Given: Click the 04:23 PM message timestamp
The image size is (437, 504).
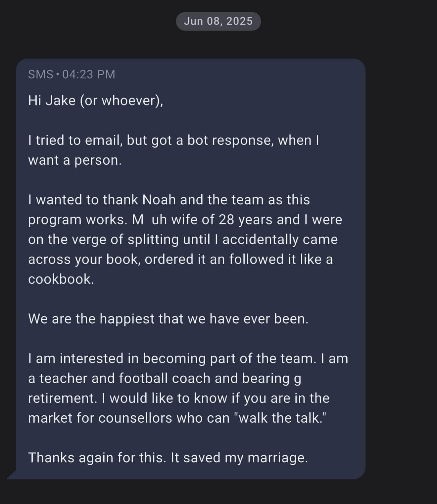Looking at the screenshot, I should pyautogui.click(x=89, y=74).
